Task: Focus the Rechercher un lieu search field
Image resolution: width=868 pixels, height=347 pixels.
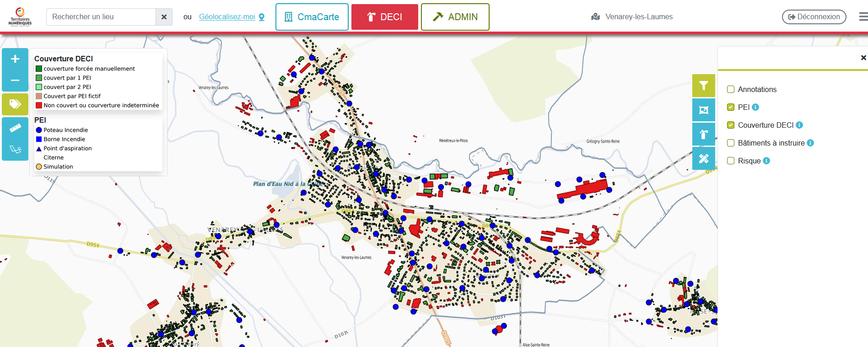Action: click(x=101, y=17)
